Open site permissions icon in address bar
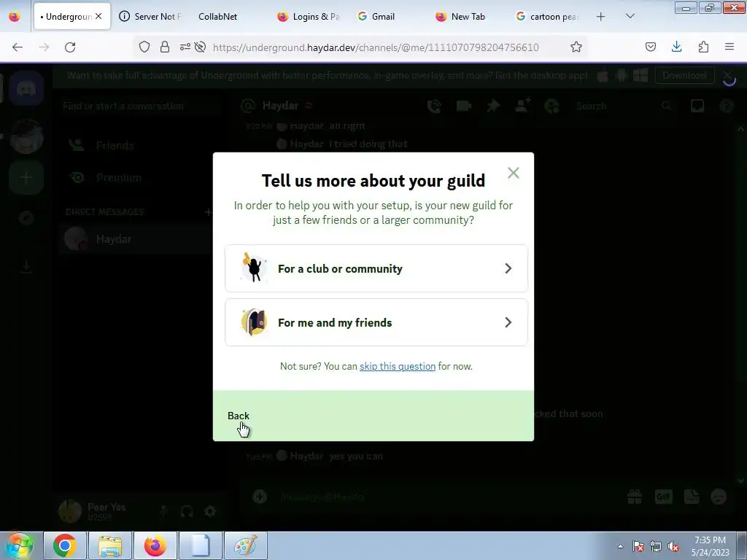Screen dimensions: 747x560 click(185, 47)
